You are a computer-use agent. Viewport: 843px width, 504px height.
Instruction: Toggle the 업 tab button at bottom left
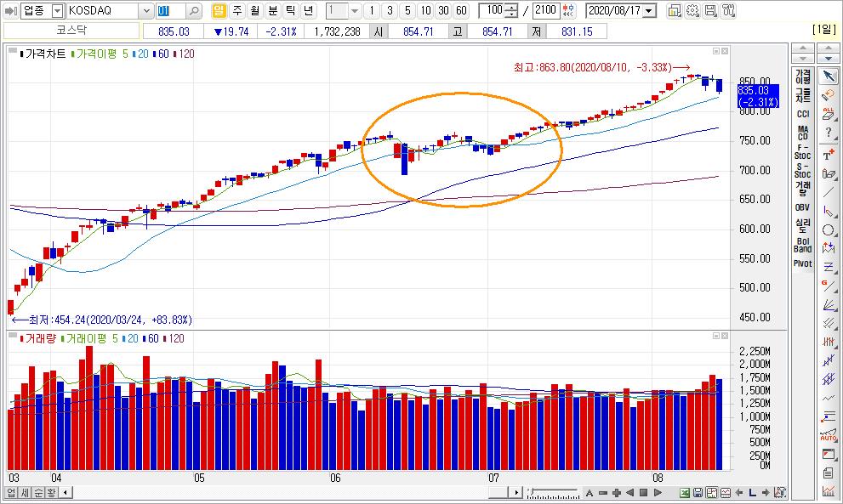(11, 492)
